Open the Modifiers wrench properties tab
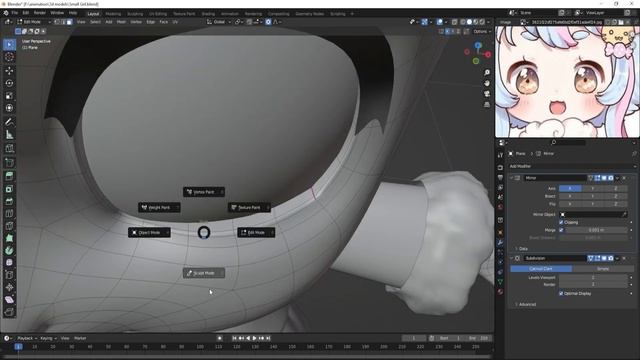The height and width of the screenshot is (360, 640). (500, 242)
